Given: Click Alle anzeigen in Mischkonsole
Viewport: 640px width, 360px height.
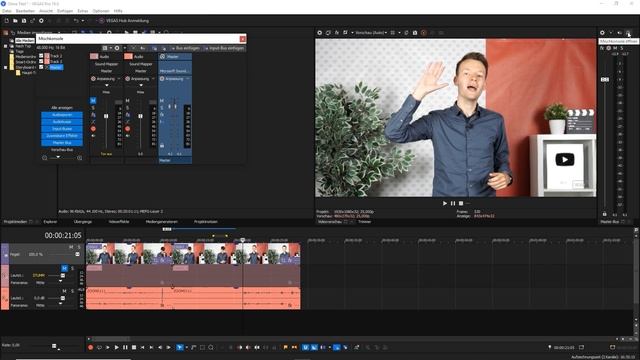Looking at the screenshot, I should coord(62,108).
